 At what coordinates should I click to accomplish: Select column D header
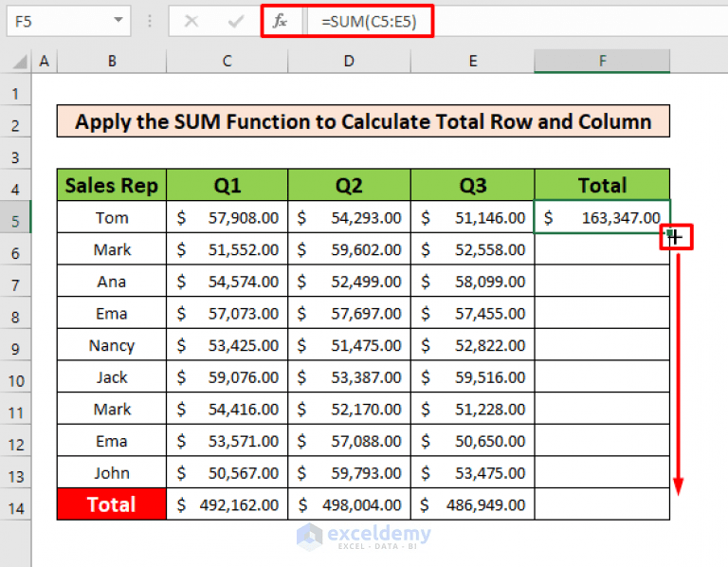click(349, 61)
